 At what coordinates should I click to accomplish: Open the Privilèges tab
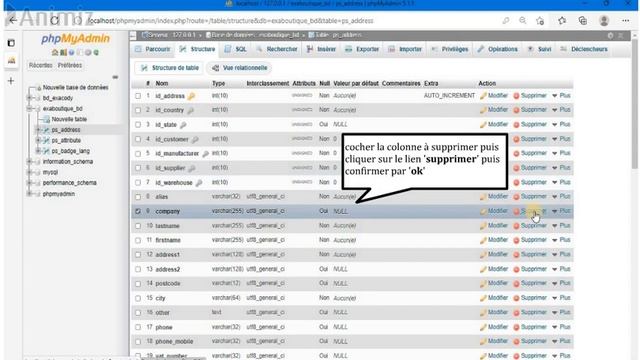(x=449, y=49)
